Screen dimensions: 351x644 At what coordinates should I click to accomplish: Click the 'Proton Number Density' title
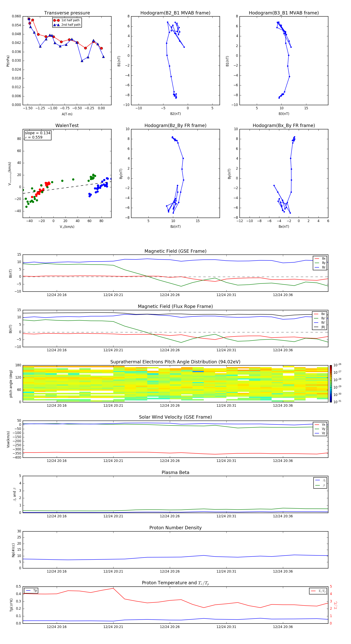[175, 528]
